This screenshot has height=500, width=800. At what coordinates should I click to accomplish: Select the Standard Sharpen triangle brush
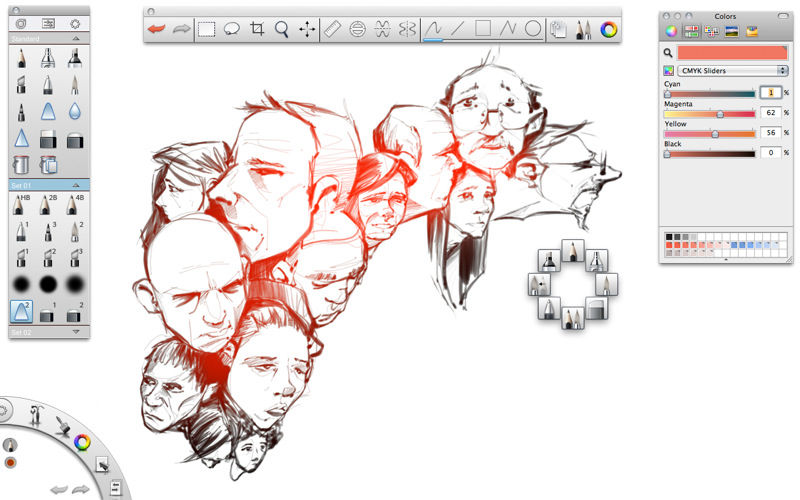[21, 138]
